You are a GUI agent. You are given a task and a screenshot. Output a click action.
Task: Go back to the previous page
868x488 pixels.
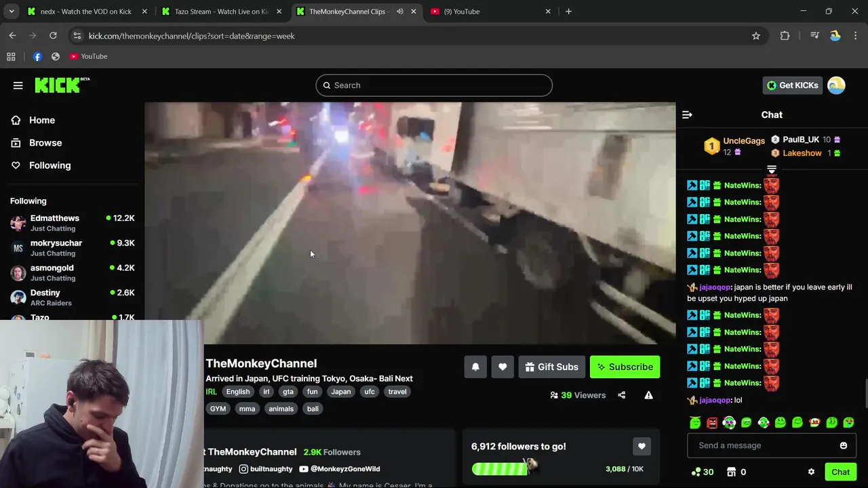pos(12,36)
